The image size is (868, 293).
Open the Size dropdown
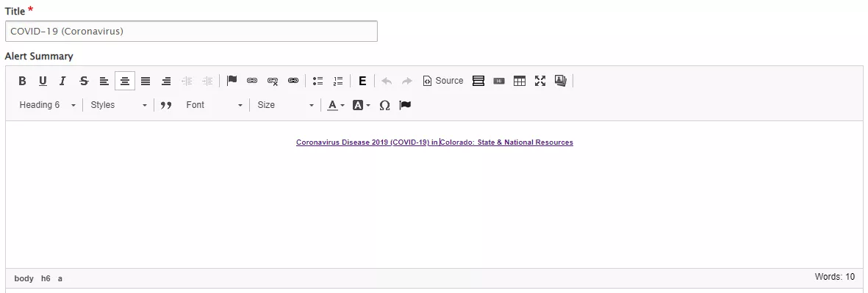click(285, 105)
